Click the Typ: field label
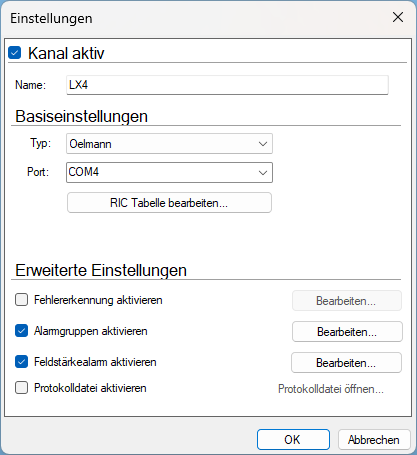The height and width of the screenshot is (455, 417). pyautogui.click(x=41, y=143)
